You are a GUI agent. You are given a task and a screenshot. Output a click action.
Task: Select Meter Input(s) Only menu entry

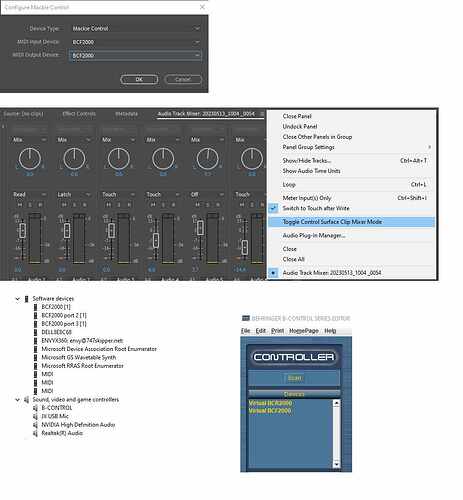pyautogui.click(x=352, y=198)
